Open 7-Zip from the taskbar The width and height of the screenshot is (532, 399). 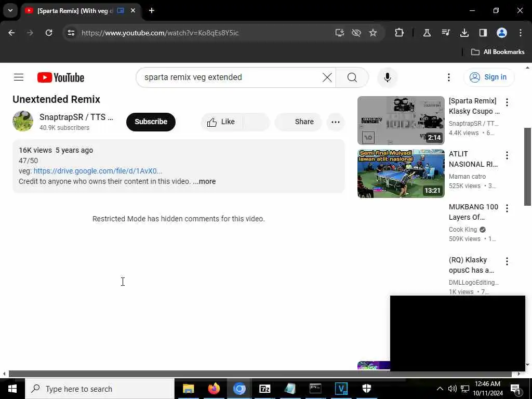[264, 389]
